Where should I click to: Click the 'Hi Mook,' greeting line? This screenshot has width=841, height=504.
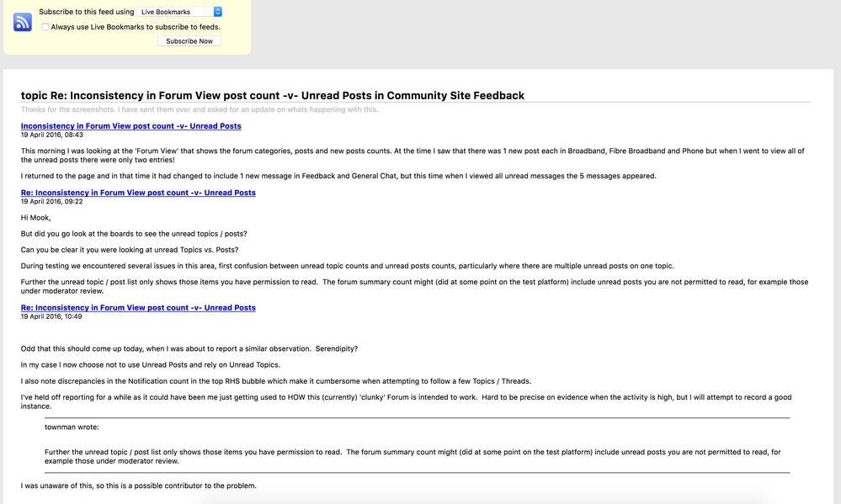36,217
